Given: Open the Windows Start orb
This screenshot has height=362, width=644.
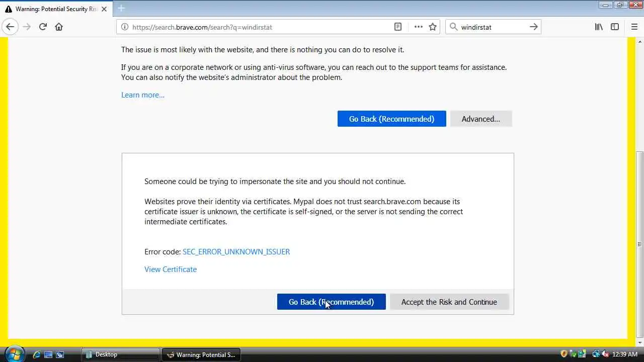Looking at the screenshot, I should 14,354.
